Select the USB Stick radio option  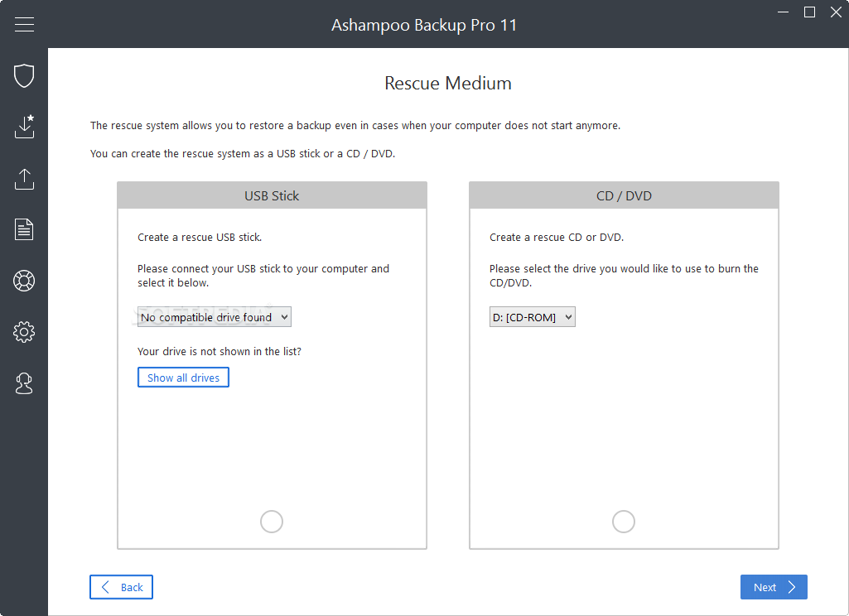pyautogui.click(x=272, y=522)
